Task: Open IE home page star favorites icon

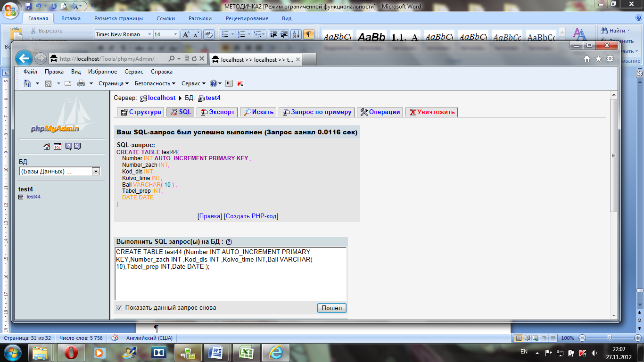Action: (599, 59)
